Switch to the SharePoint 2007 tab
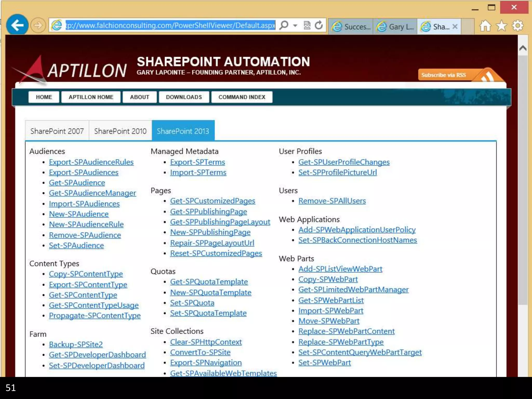This screenshot has height=399, width=532. pyautogui.click(x=57, y=131)
